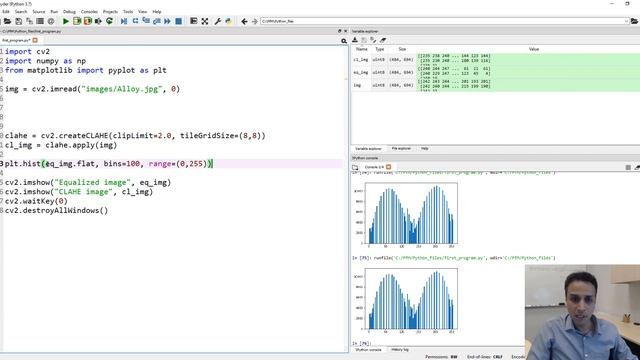Open Preferences via the wrench icon
Screen dimensions: 640x360
click(218, 21)
